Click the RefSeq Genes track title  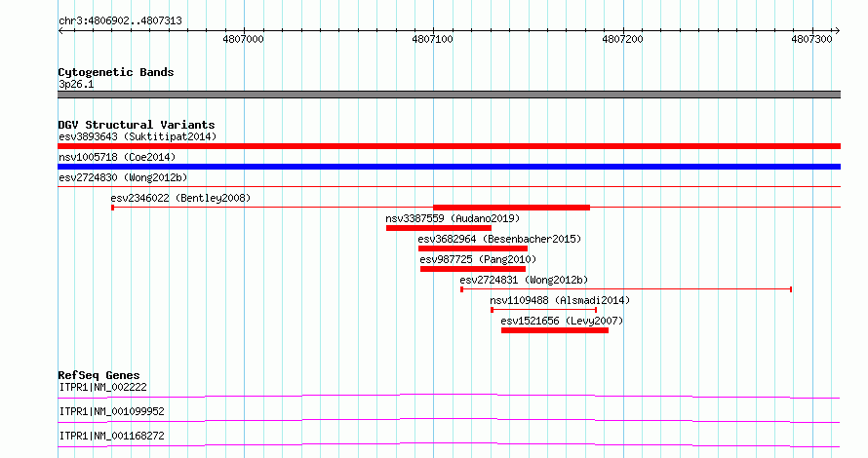pos(99,375)
